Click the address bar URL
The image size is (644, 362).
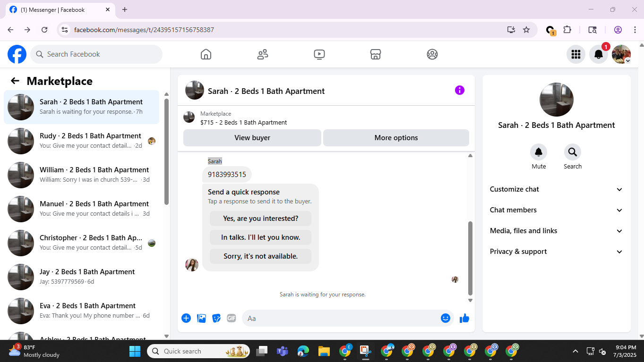[x=144, y=30]
